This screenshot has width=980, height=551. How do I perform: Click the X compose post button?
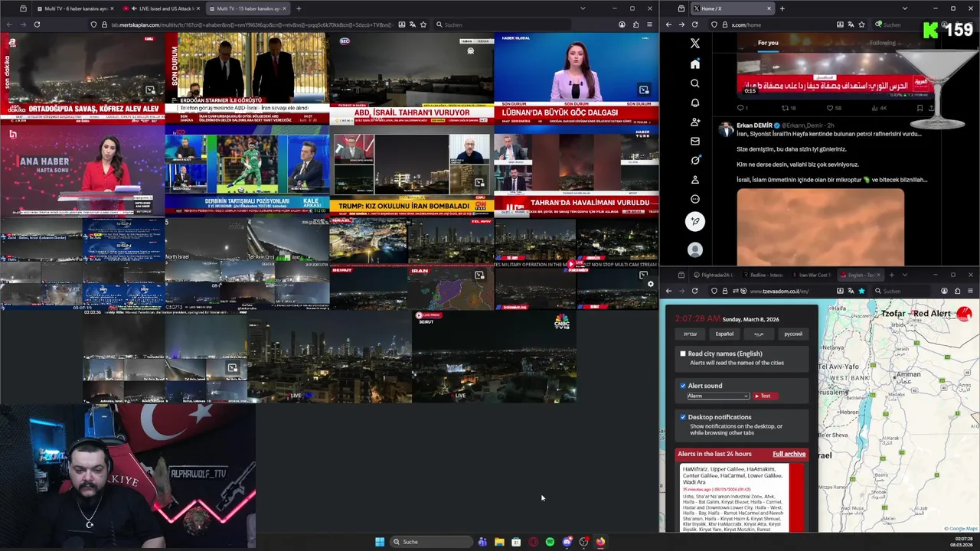(x=694, y=221)
